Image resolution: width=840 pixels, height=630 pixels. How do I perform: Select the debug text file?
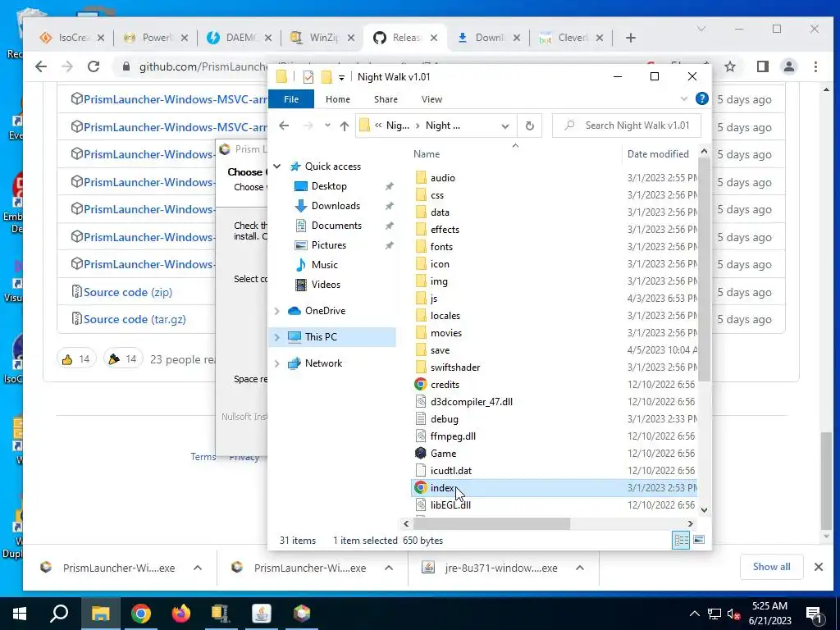[444, 419]
